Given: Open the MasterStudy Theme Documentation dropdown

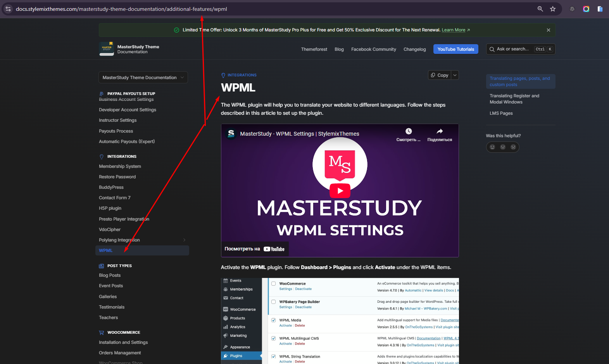Looking at the screenshot, I should 143,78.
